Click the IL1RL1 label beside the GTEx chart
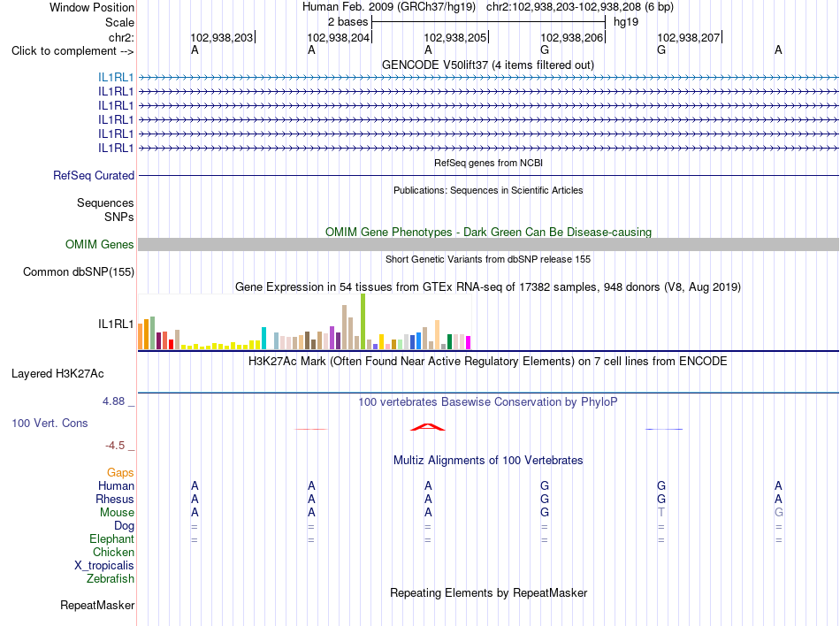Viewport: 840px width, 626px height. (x=116, y=324)
